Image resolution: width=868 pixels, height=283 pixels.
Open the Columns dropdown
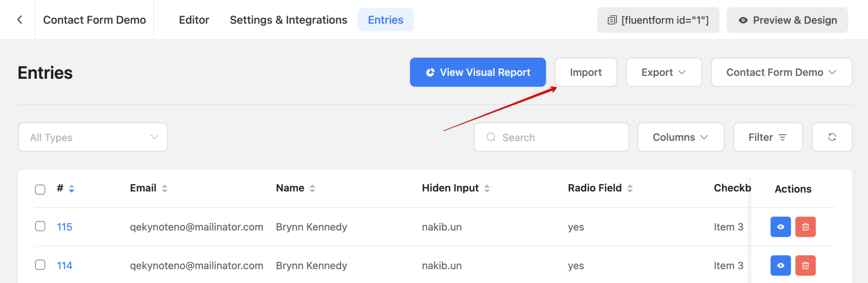coord(681,137)
